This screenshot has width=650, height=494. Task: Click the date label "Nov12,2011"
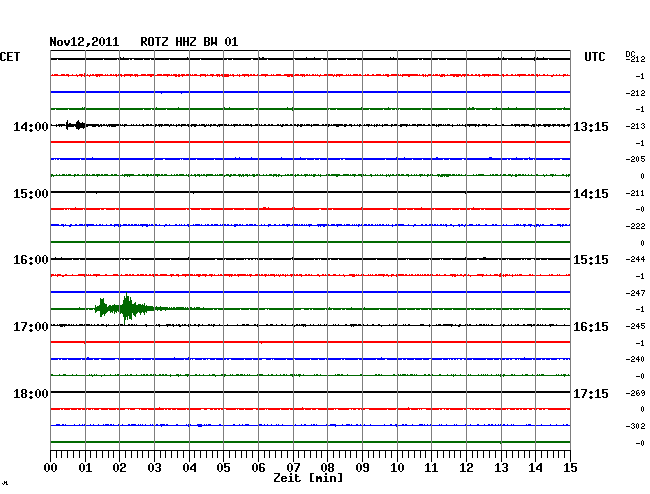coord(84,42)
